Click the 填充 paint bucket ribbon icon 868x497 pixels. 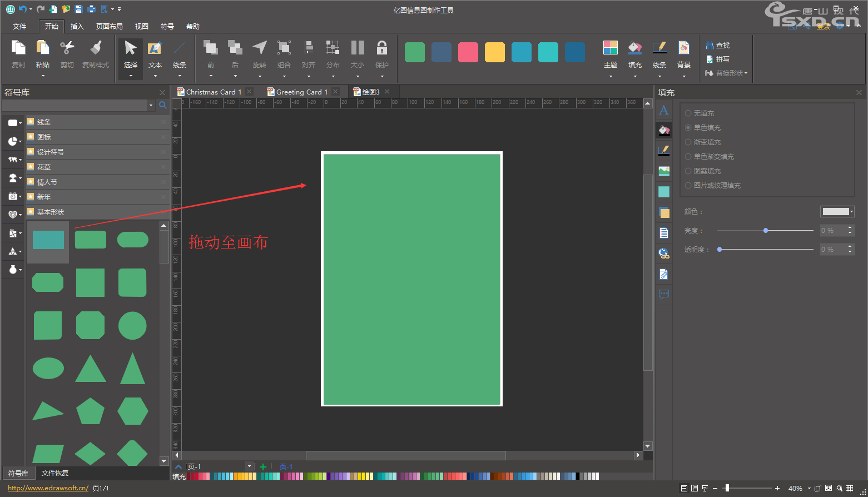(x=635, y=48)
